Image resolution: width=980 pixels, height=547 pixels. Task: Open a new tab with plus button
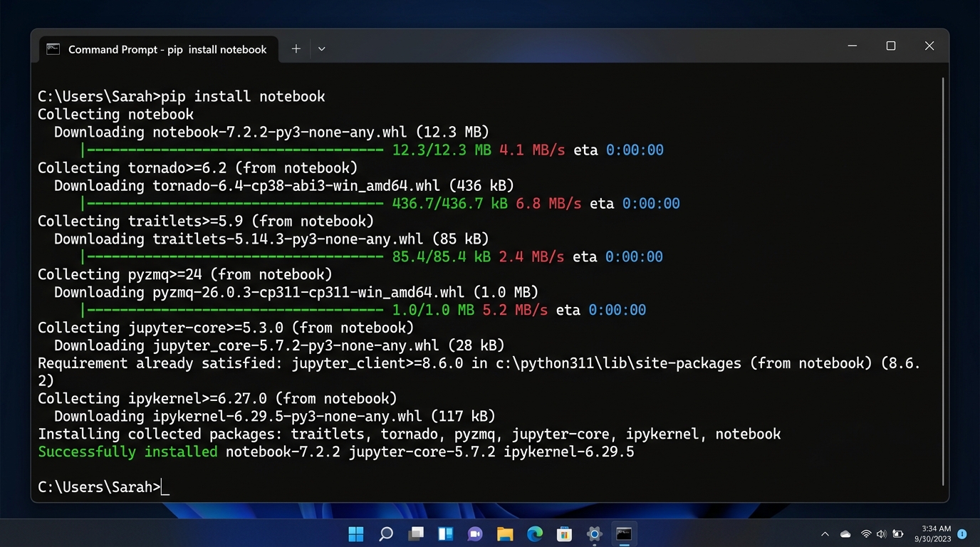click(296, 49)
